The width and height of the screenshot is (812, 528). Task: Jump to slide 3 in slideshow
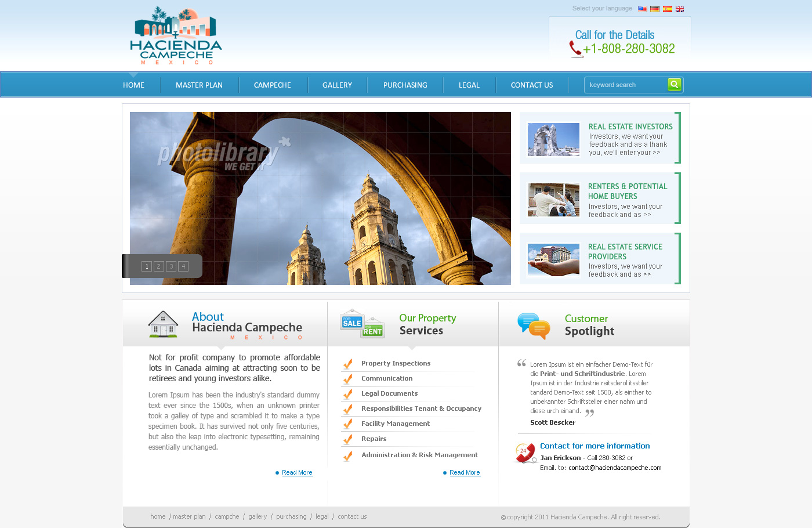[x=171, y=266]
